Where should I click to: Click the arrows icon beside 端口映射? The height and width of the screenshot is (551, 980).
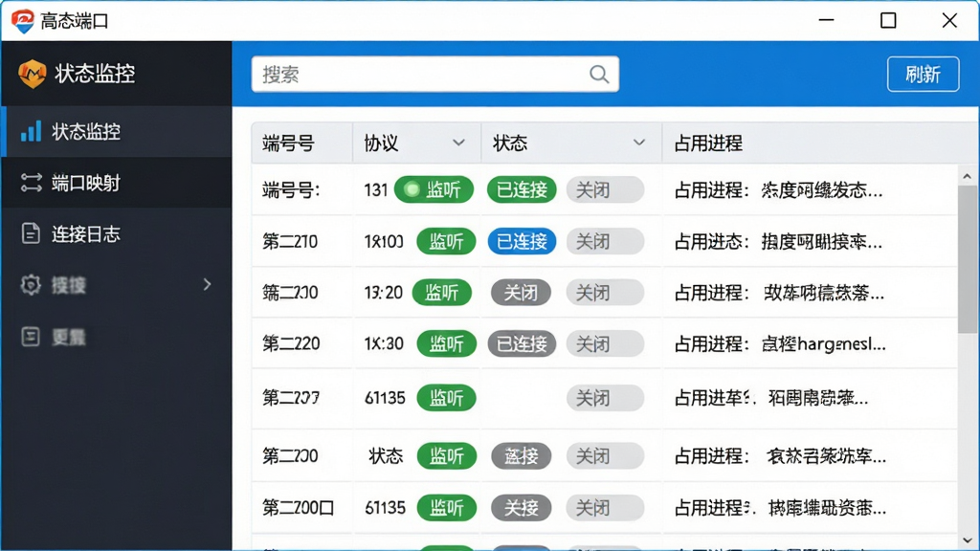(31, 183)
